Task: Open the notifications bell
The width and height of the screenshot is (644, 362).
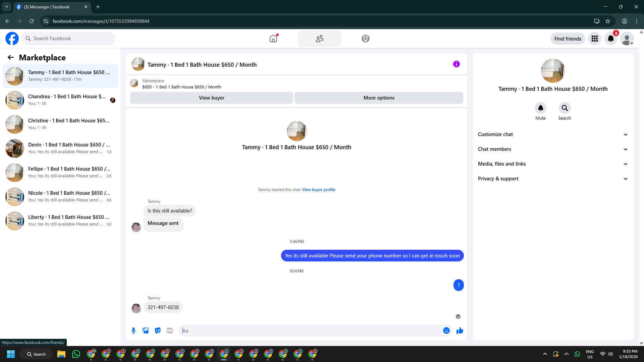Action: tap(610, 39)
